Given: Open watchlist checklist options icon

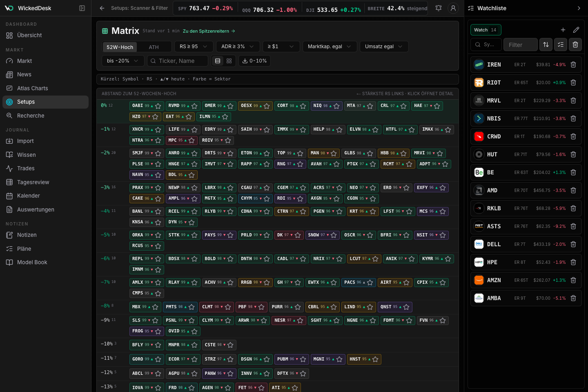Looking at the screenshot, I should pos(561,45).
